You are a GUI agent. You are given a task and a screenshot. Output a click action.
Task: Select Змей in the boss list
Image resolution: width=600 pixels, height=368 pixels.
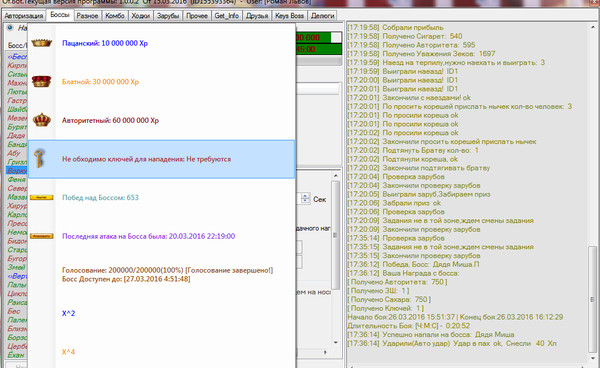coord(17,267)
